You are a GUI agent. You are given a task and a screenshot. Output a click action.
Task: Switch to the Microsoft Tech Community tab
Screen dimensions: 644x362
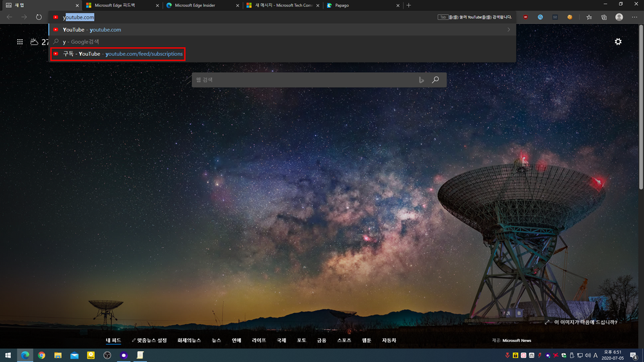pos(282,5)
